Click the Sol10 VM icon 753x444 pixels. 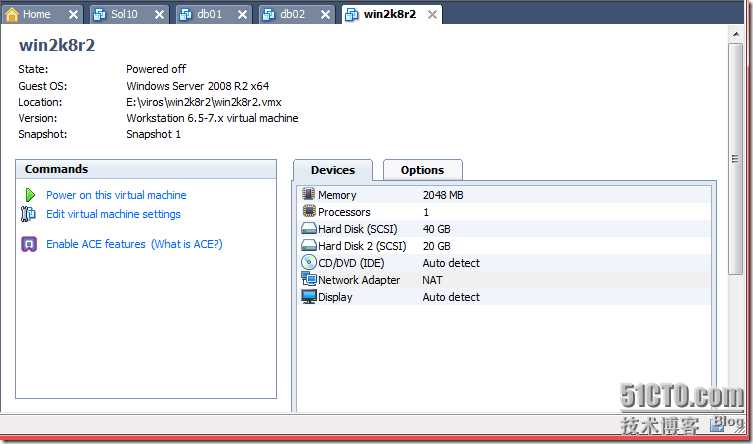pos(99,15)
